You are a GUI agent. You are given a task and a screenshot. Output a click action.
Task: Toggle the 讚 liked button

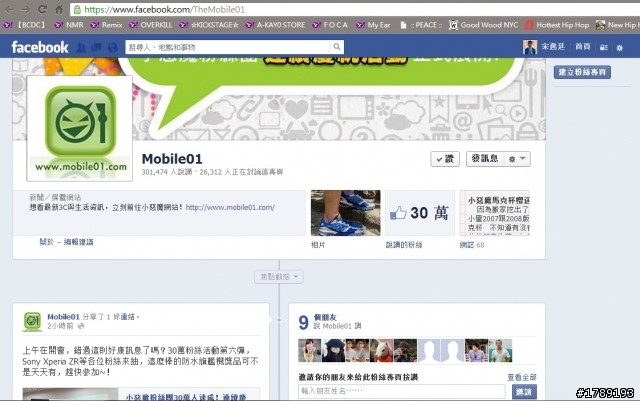coord(445,159)
